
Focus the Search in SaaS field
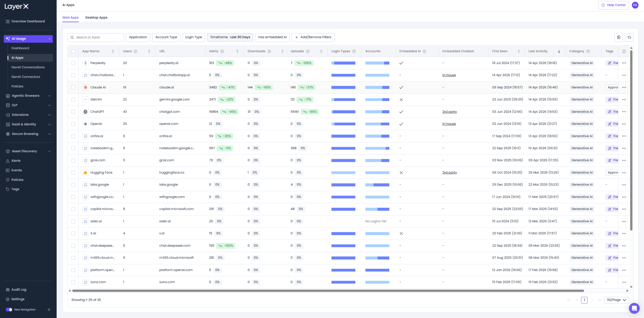coord(96,37)
